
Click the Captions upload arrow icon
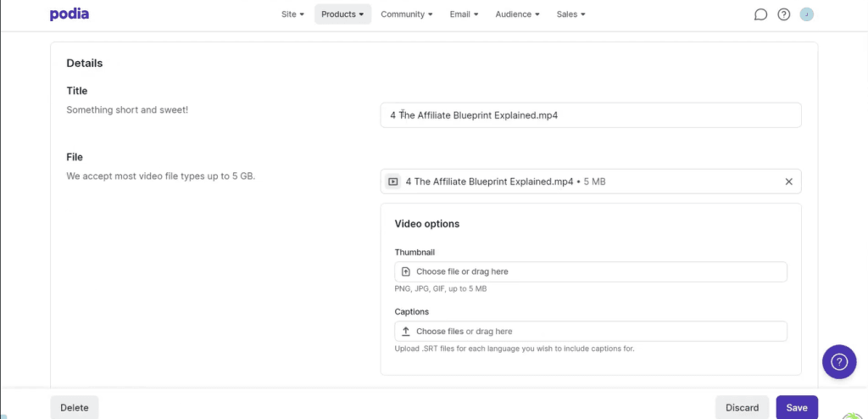click(x=406, y=332)
